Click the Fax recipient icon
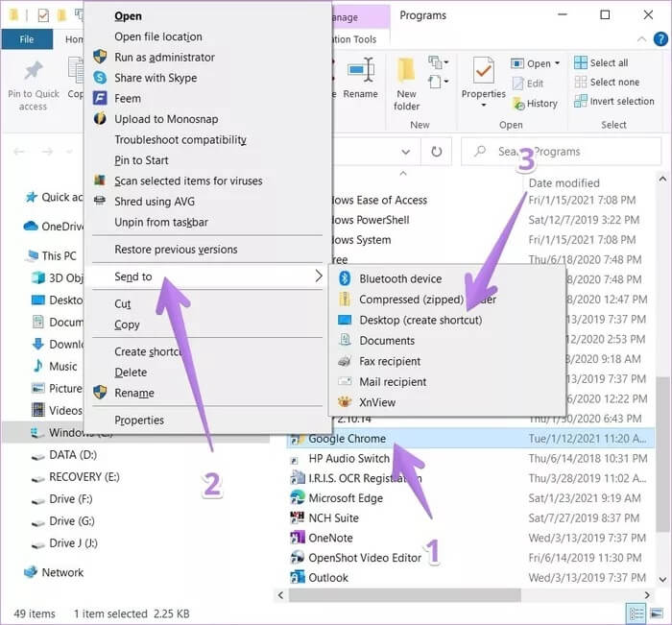 coord(345,361)
